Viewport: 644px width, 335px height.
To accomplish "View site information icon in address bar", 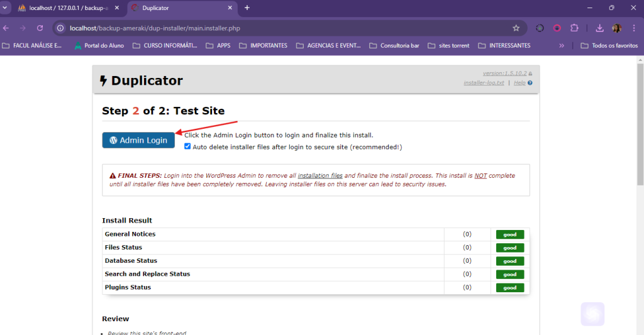I will click(60, 28).
